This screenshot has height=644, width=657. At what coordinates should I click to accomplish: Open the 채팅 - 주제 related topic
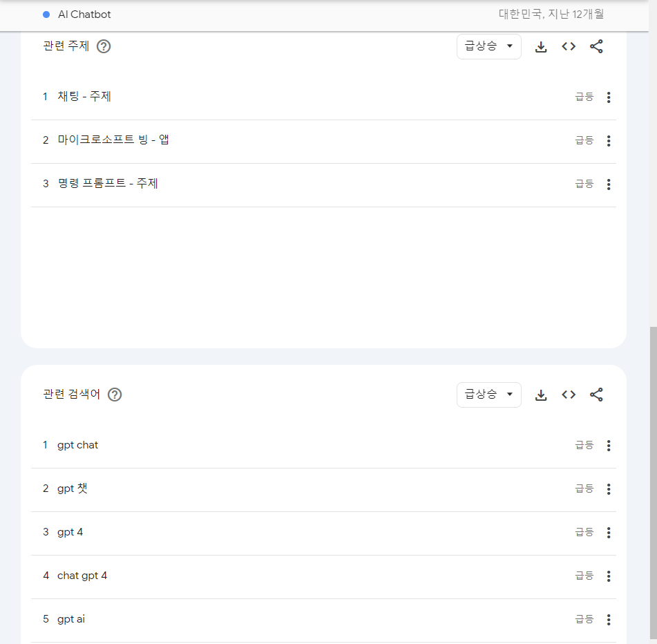[x=83, y=97]
